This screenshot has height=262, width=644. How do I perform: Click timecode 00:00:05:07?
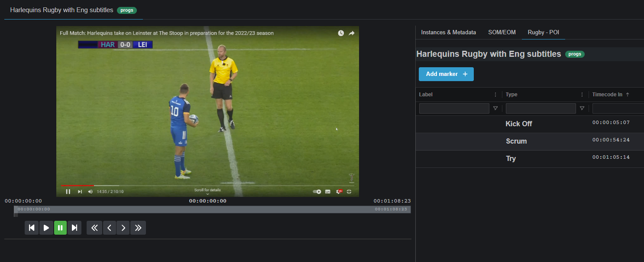(611, 122)
